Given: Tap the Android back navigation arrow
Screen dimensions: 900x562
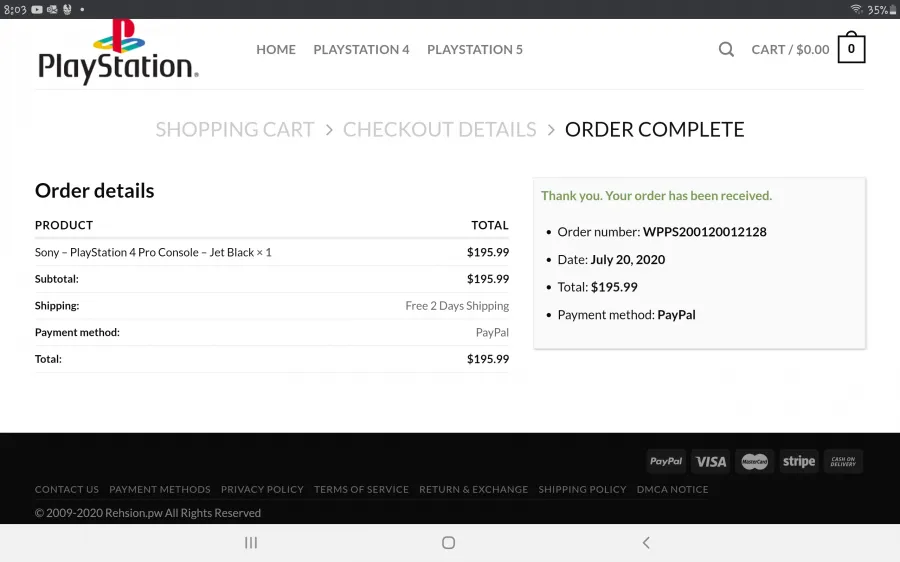Looking at the screenshot, I should (x=646, y=542).
